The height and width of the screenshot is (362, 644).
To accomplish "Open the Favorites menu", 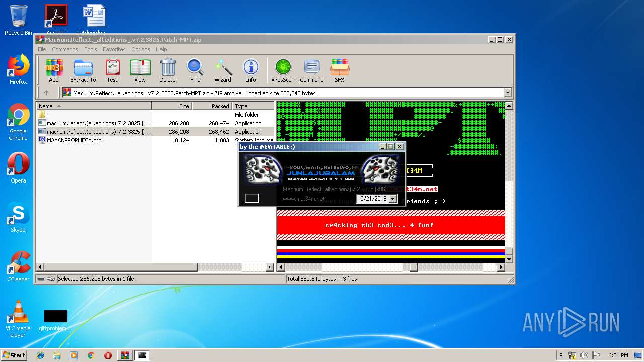I will click(x=114, y=49).
